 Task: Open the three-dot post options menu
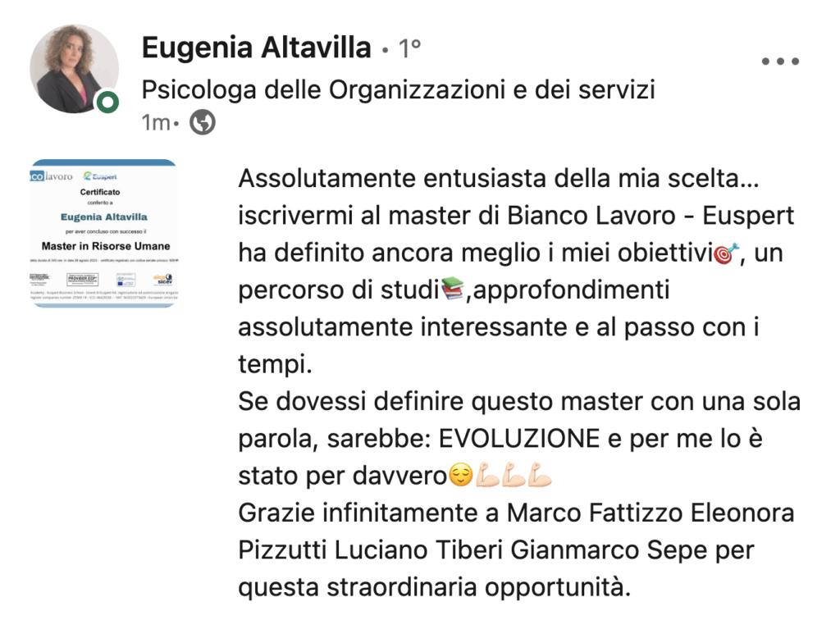pyautogui.click(x=780, y=62)
